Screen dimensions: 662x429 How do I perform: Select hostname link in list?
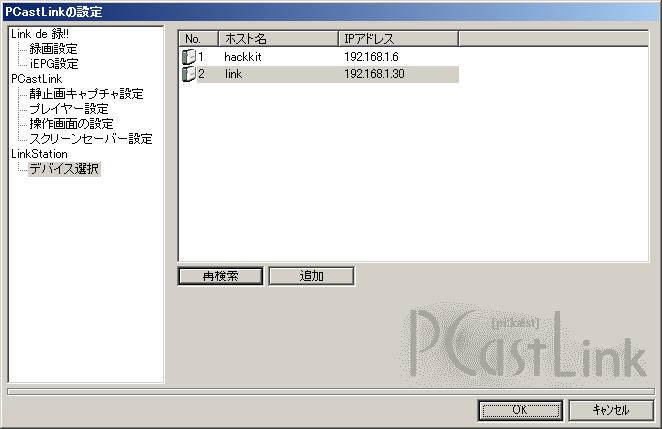(x=233, y=74)
